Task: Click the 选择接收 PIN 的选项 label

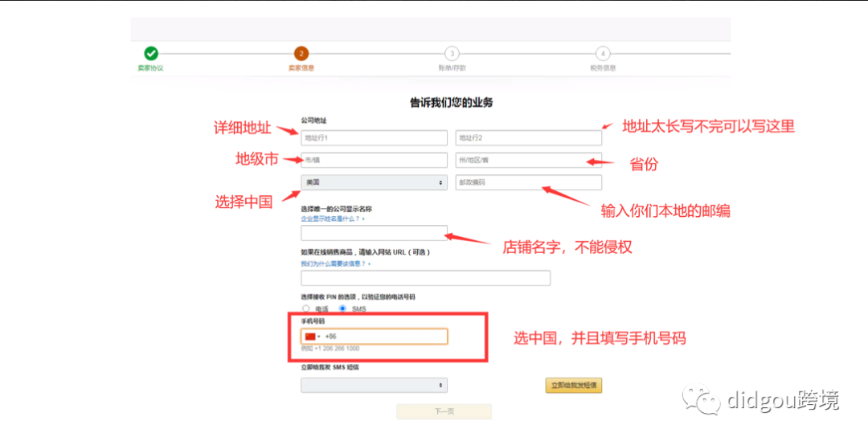Action: tap(358, 297)
